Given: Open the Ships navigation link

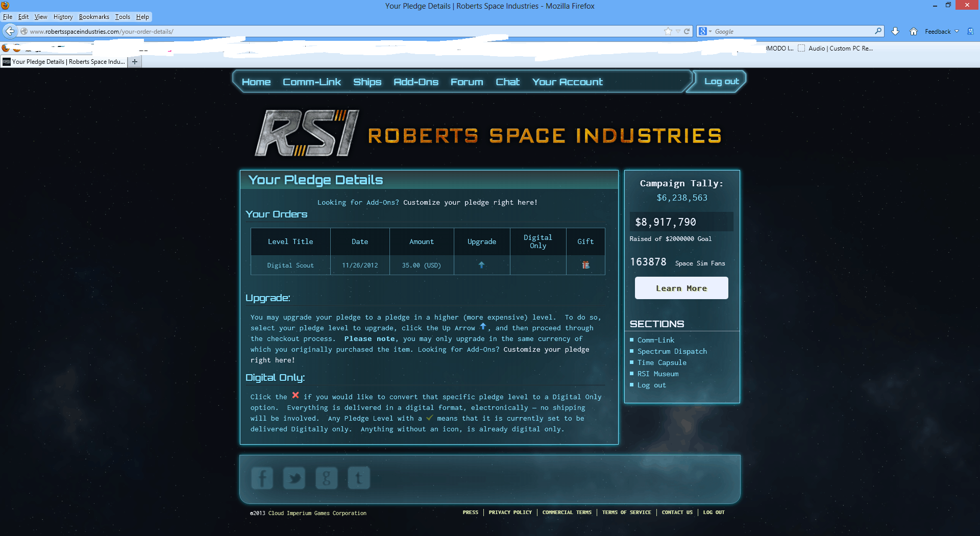Looking at the screenshot, I should pos(367,82).
